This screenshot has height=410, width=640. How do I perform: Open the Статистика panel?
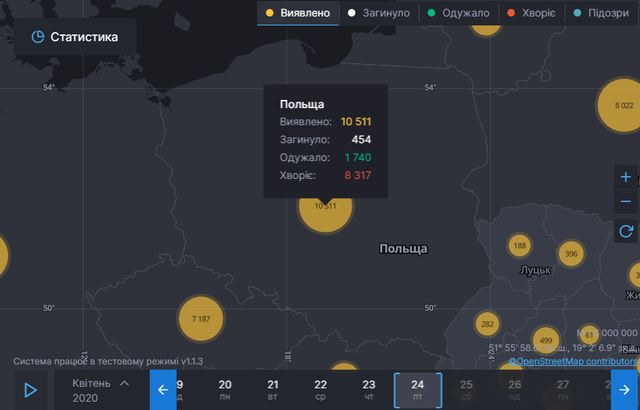click(x=75, y=37)
